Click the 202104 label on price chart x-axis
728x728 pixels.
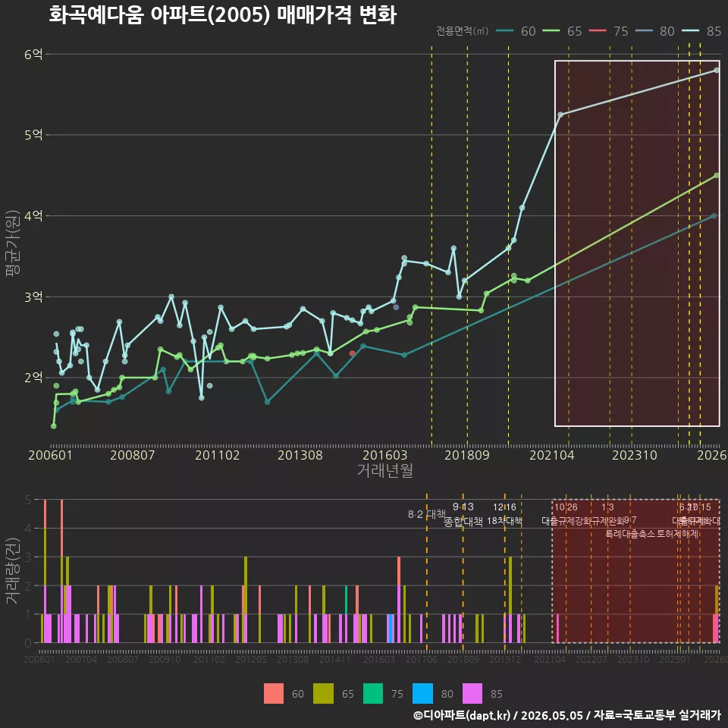click(x=552, y=455)
